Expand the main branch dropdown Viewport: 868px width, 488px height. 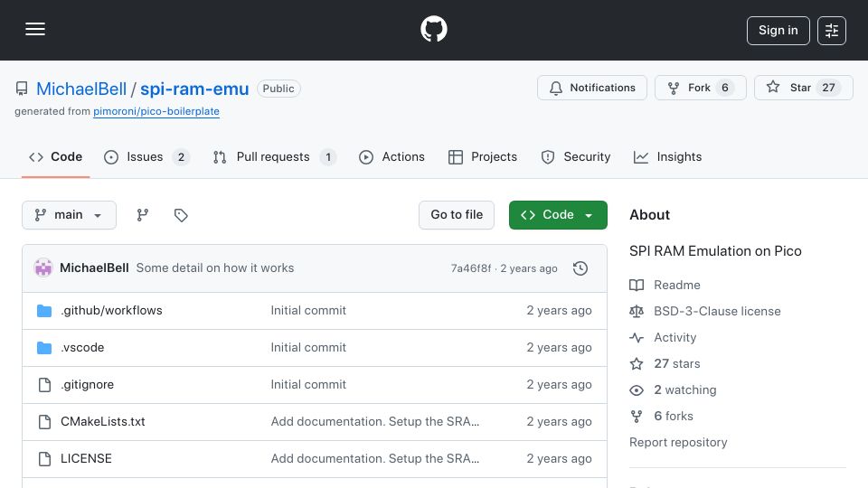[70, 215]
